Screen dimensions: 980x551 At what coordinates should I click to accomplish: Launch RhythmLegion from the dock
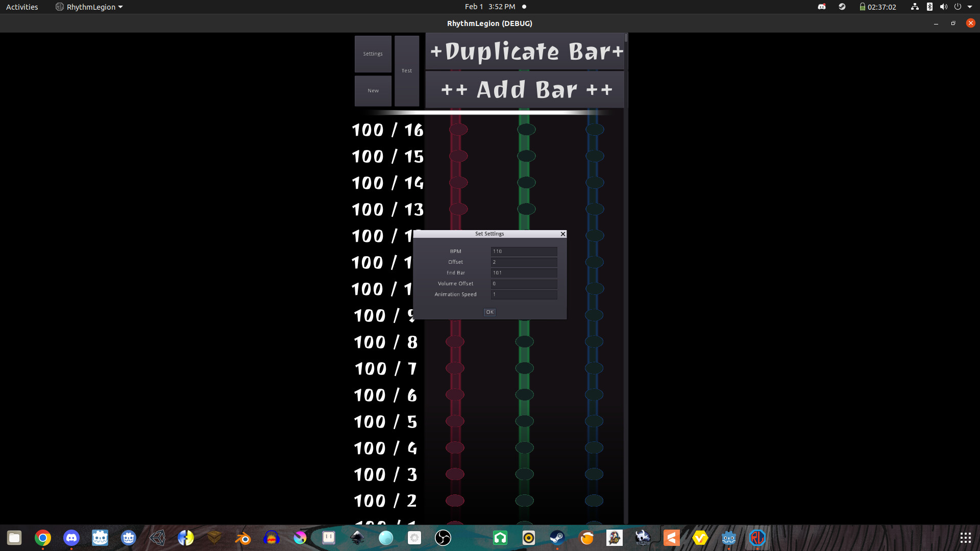[757, 538]
